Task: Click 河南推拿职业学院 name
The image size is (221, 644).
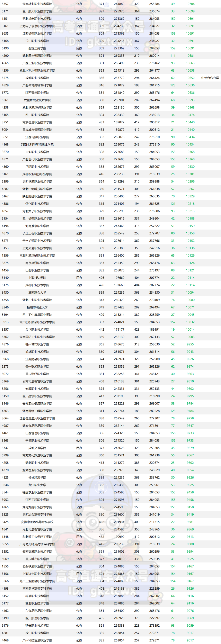Action: pos(37,226)
